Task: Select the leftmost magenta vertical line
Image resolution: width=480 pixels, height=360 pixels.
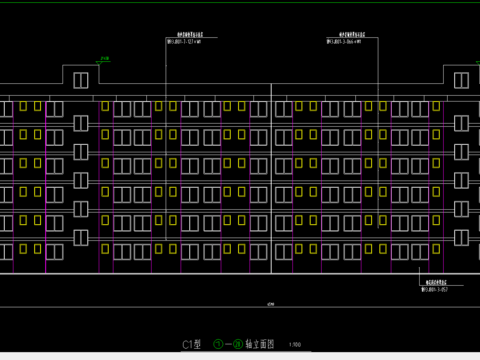Action: click(x=13, y=187)
